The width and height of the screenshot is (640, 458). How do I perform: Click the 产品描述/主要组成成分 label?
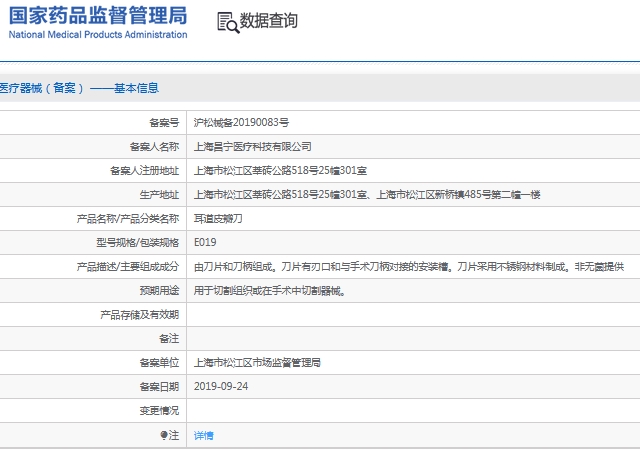(128, 267)
